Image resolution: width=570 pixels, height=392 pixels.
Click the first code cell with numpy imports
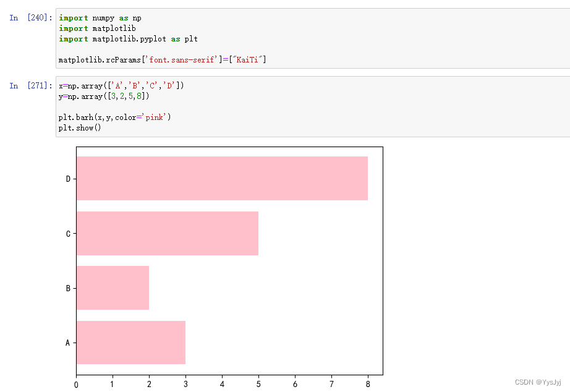pos(313,38)
